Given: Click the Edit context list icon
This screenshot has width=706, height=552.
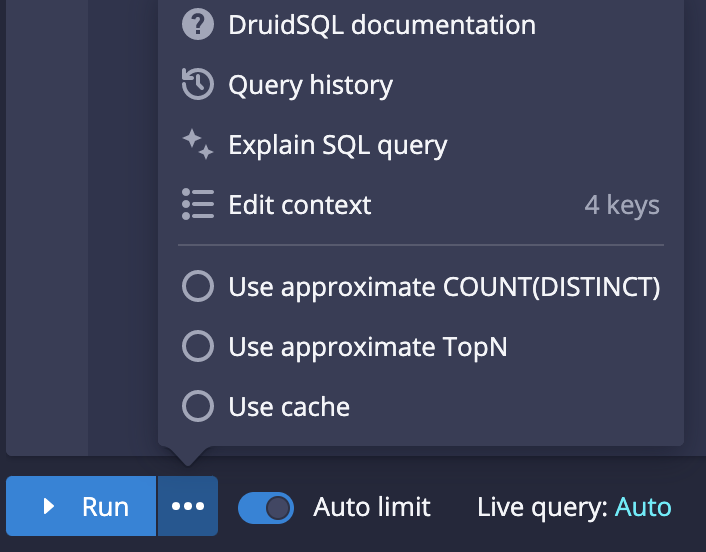Looking at the screenshot, I should [198, 204].
